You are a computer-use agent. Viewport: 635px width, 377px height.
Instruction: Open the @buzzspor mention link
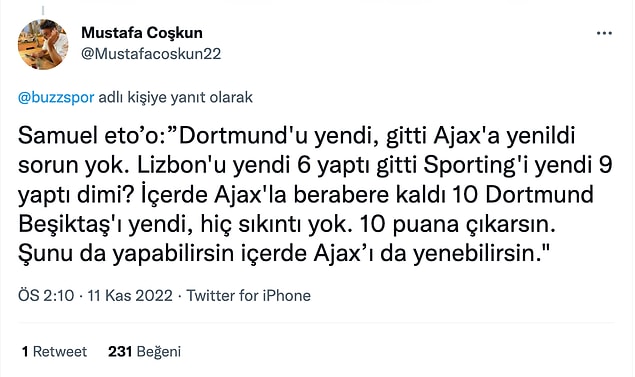pos(56,98)
